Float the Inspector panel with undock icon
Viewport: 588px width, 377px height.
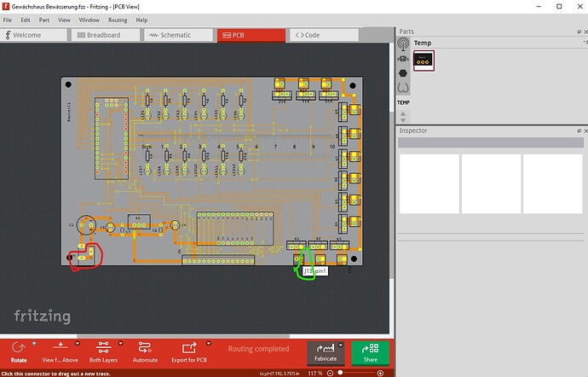pos(579,130)
